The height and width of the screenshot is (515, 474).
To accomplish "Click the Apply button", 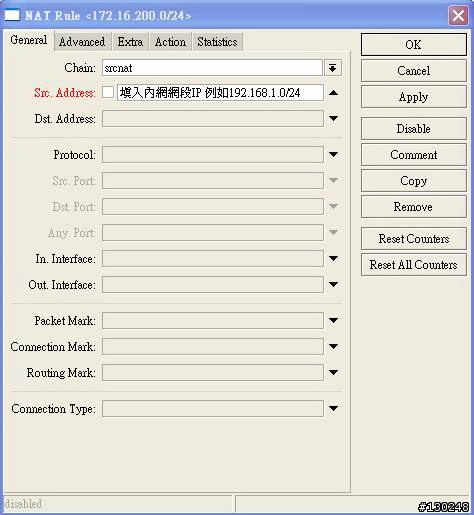I will click(414, 97).
